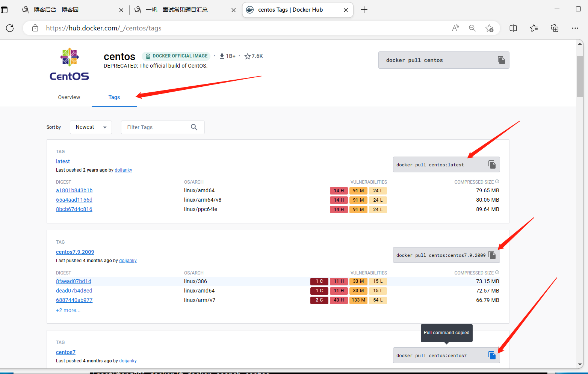Copy the docker pull centos command

click(x=501, y=60)
